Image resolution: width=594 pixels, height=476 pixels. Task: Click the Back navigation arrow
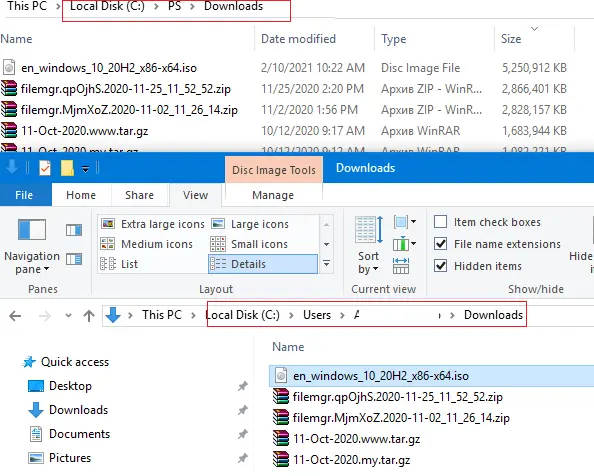(x=15, y=315)
